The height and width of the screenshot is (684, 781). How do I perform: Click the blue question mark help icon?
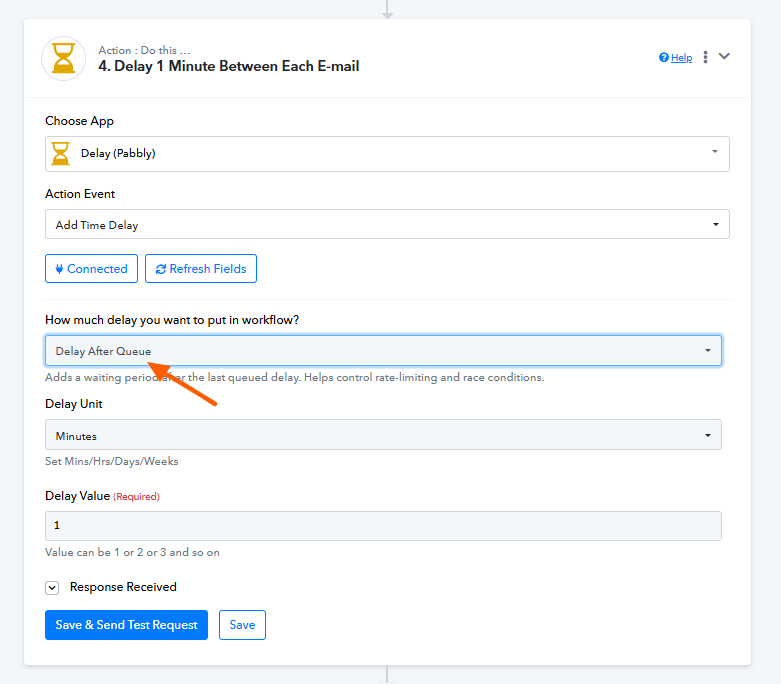[664, 58]
